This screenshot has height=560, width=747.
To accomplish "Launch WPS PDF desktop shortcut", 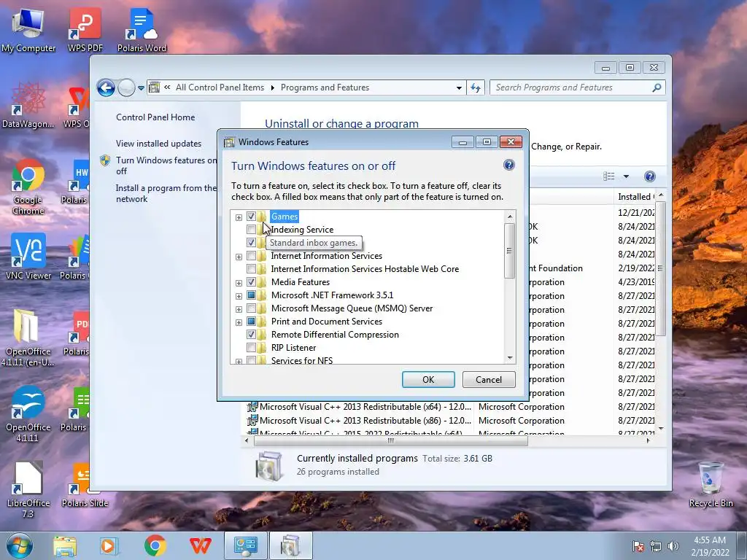I will point(85,29).
